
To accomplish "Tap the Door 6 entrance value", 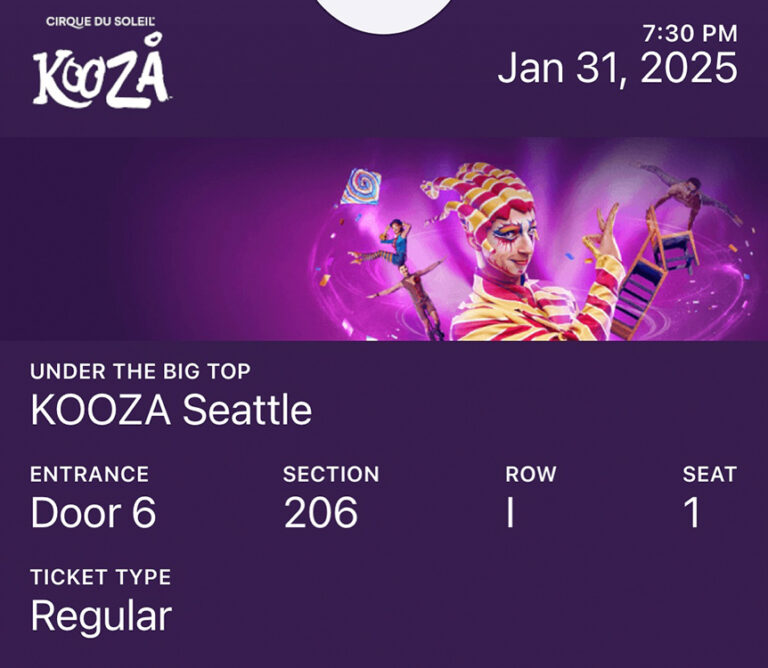I will (x=93, y=512).
